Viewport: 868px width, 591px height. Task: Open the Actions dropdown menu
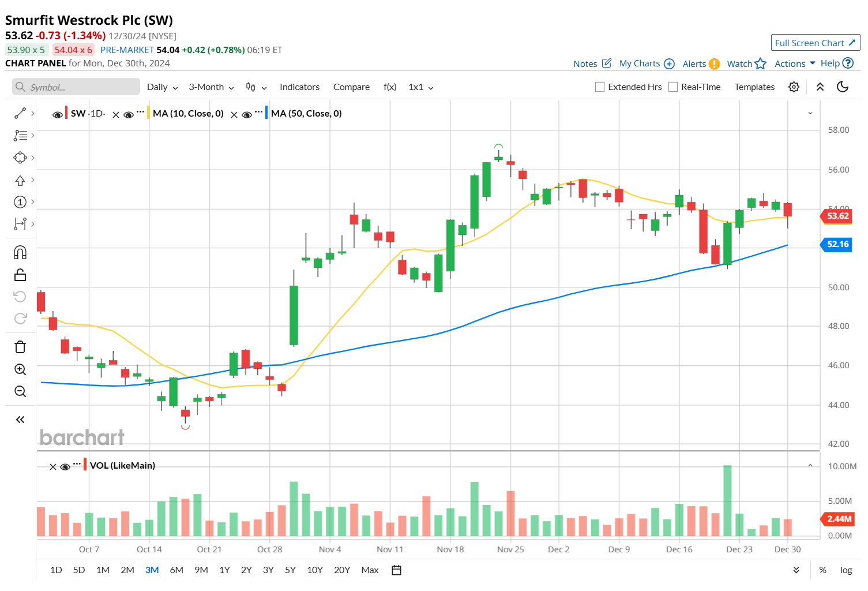pyautogui.click(x=795, y=63)
